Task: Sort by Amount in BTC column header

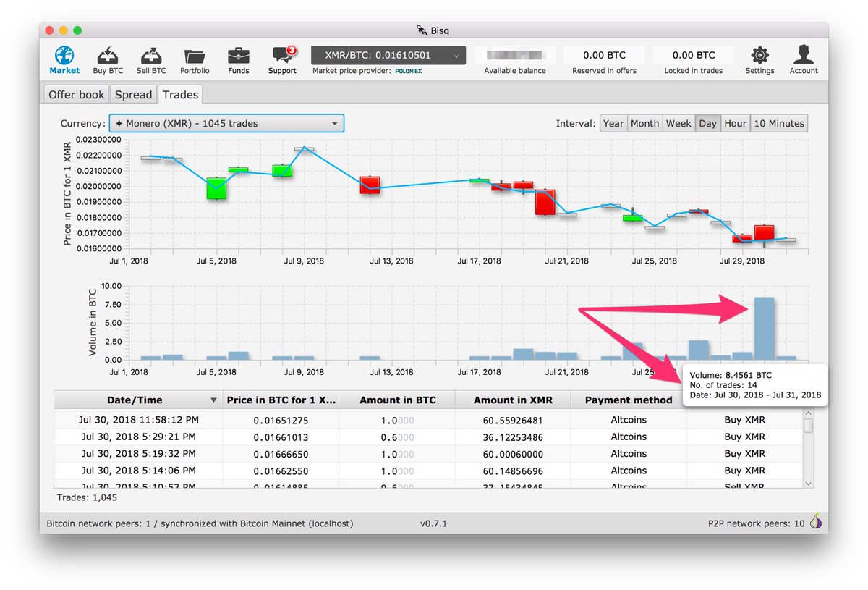Action: (x=397, y=400)
